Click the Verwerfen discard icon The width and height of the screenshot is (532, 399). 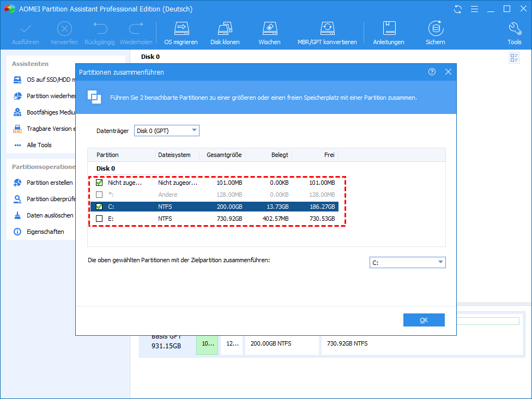pos(64,28)
